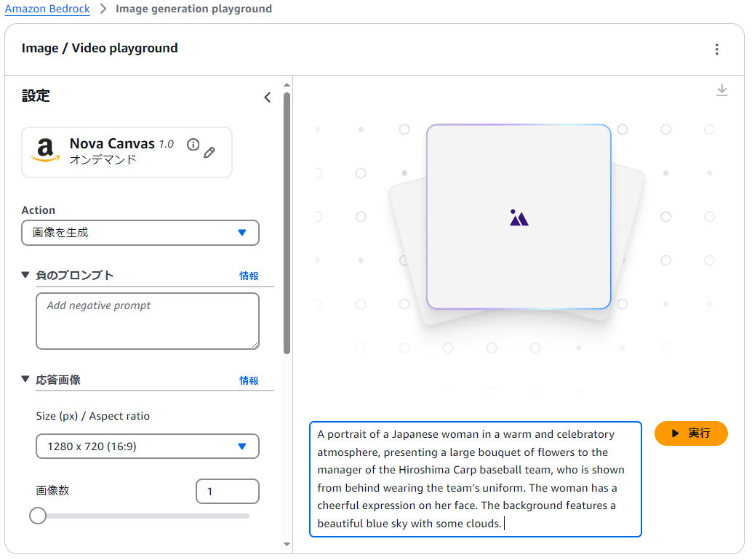Open the three-dot menu of the playground

716,49
